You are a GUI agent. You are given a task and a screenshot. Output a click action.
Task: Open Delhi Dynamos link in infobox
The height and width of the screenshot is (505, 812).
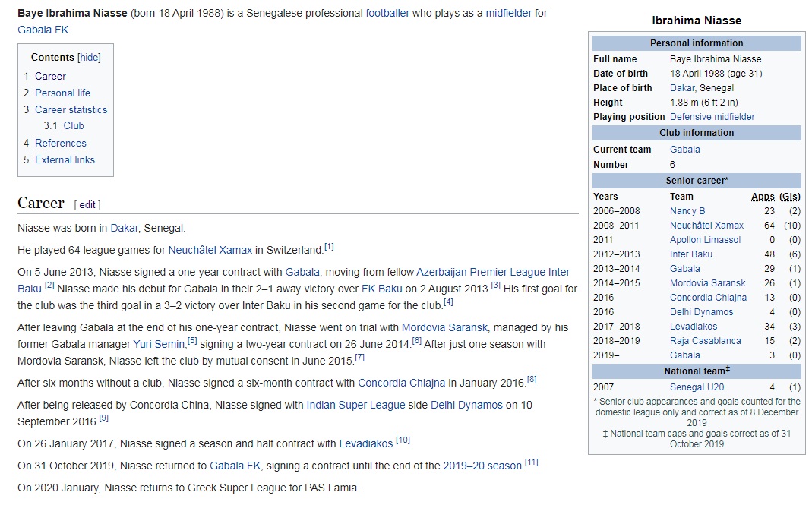pyautogui.click(x=701, y=312)
